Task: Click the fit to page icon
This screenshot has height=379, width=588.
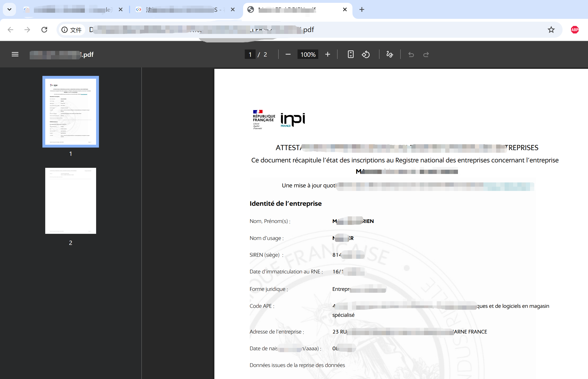Action: click(x=351, y=54)
